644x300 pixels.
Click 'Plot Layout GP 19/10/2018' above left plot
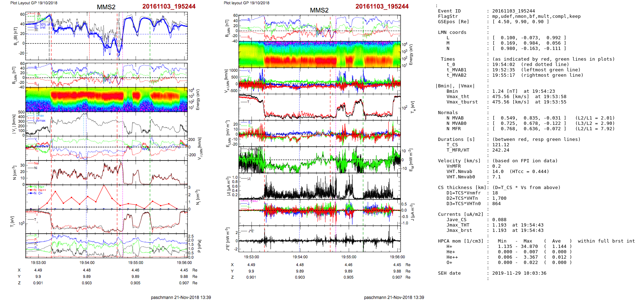click(34, 3)
